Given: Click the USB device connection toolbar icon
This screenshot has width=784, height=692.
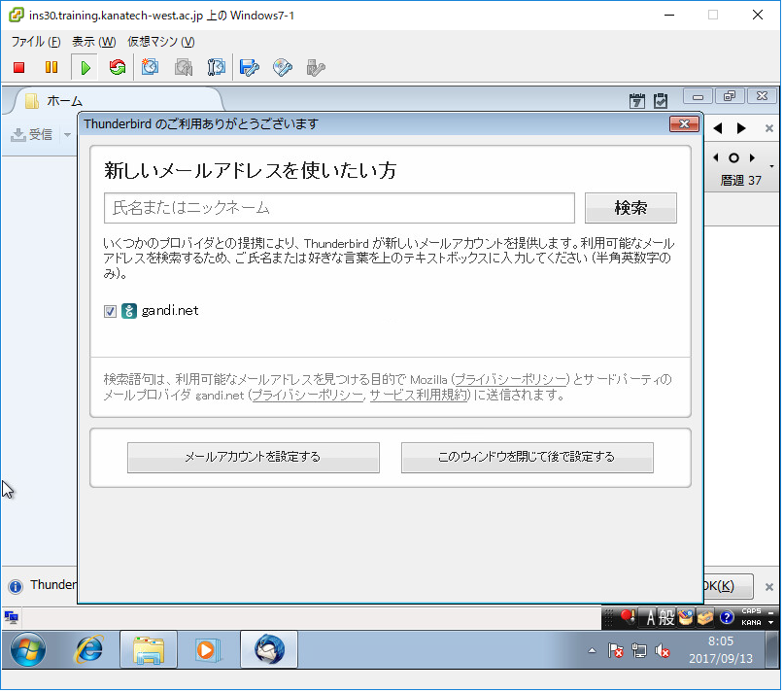Looking at the screenshot, I should click(x=316, y=68).
